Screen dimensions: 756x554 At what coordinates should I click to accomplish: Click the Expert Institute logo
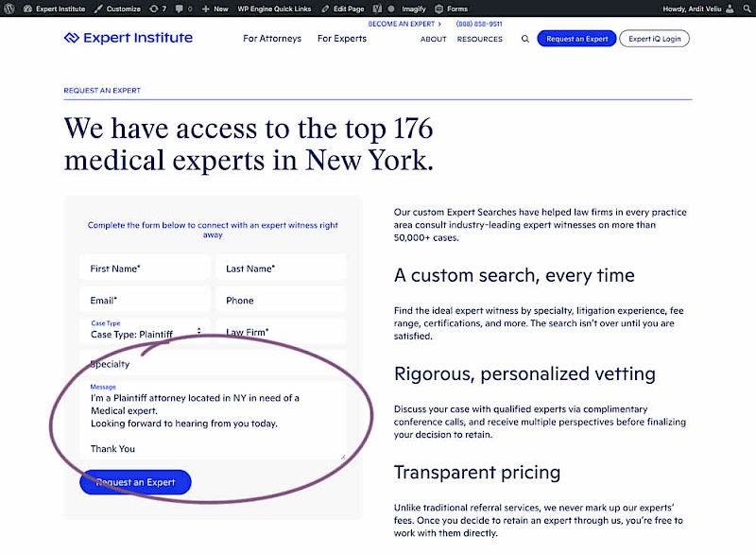[129, 39]
